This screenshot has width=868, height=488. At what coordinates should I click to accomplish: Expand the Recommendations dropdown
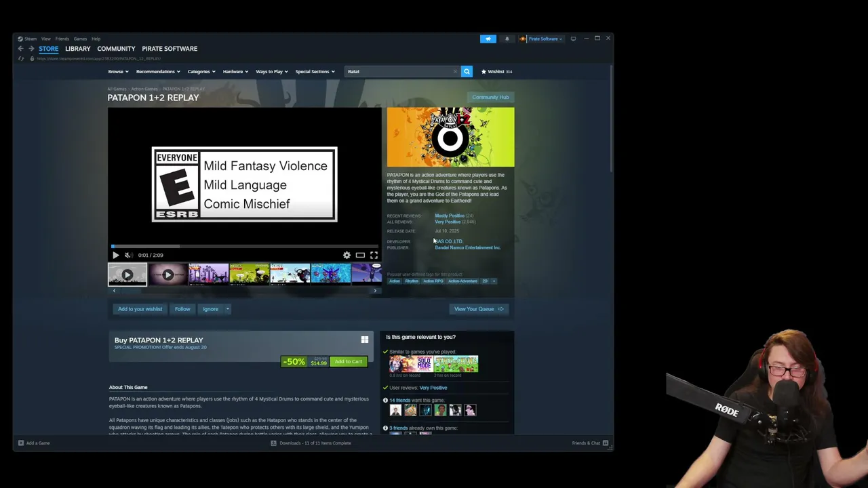tap(158, 71)
